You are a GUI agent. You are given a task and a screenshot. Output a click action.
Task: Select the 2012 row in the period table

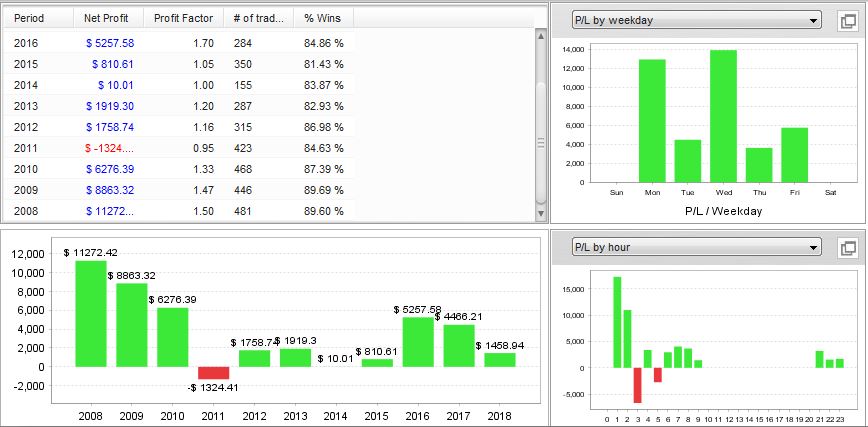click(179, 127)
